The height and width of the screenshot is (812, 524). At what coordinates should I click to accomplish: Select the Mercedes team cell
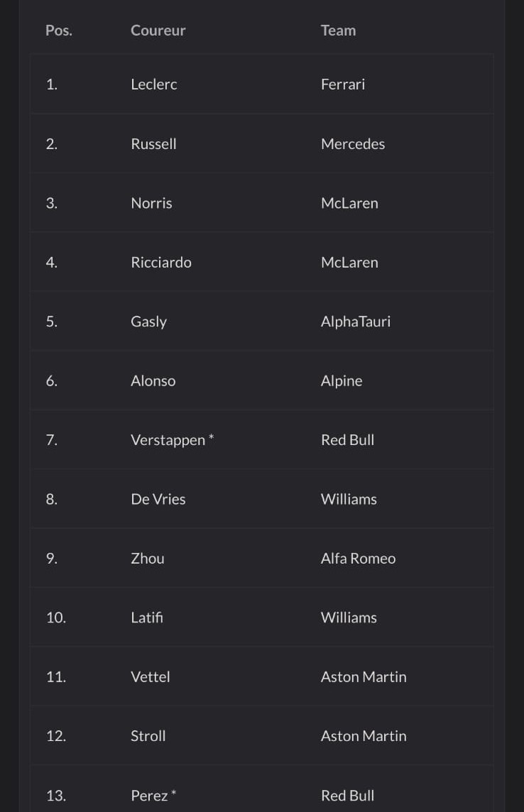[x=353, y=144]
